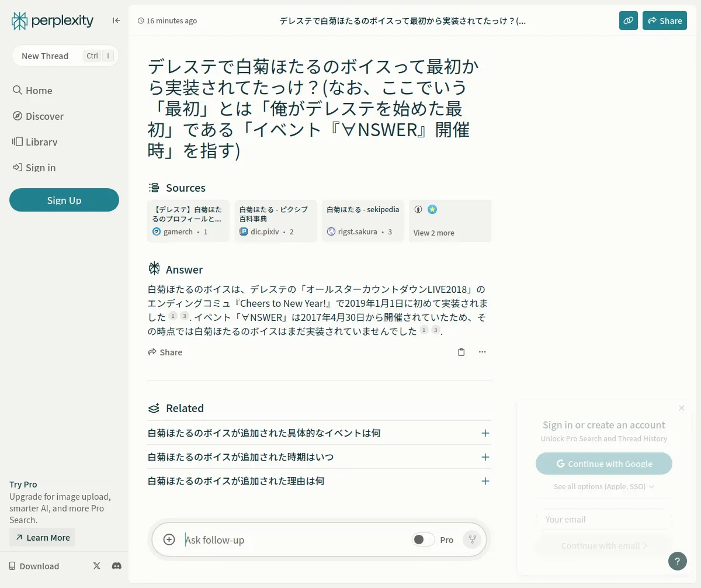Open the help question mark button

pyautogui.click(x=677, y=561)
